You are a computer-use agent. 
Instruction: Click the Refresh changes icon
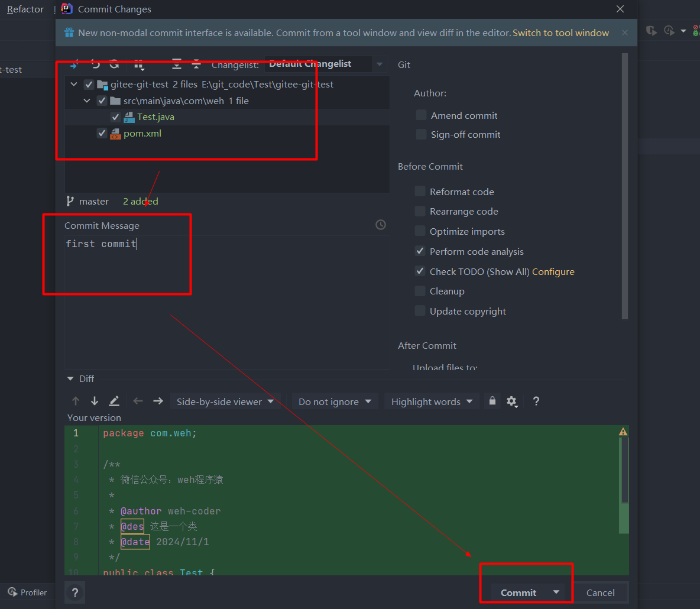click(x=115, y=64)
